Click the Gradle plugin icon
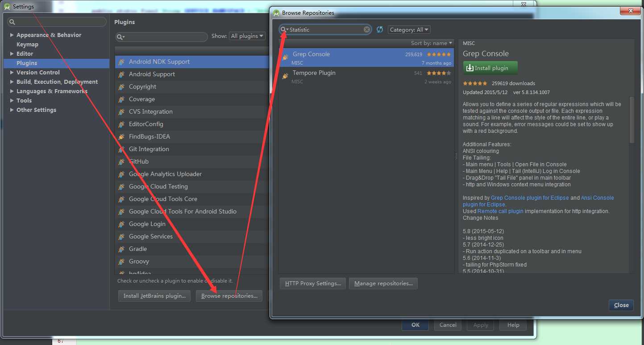 (x=121, y=249)
